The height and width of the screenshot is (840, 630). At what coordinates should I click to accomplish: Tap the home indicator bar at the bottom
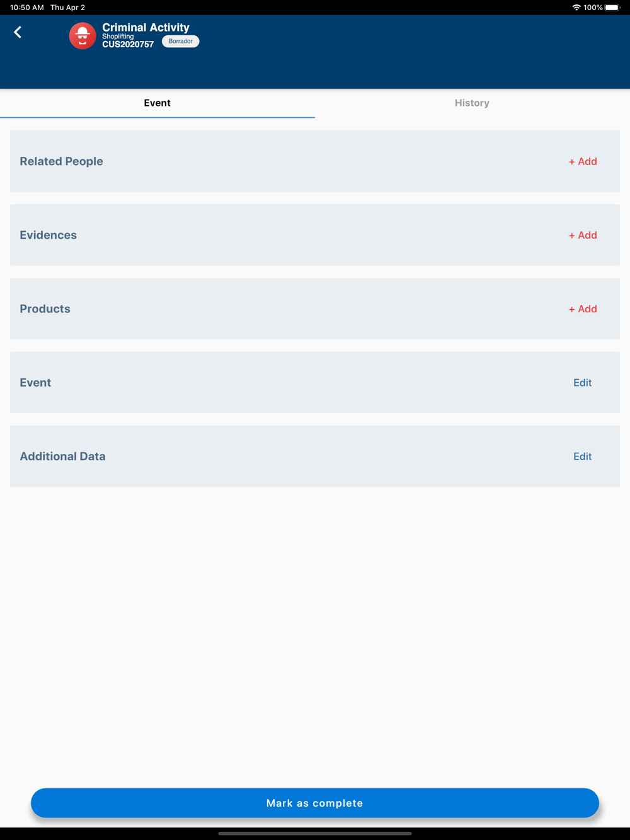(x=315, y=833)
